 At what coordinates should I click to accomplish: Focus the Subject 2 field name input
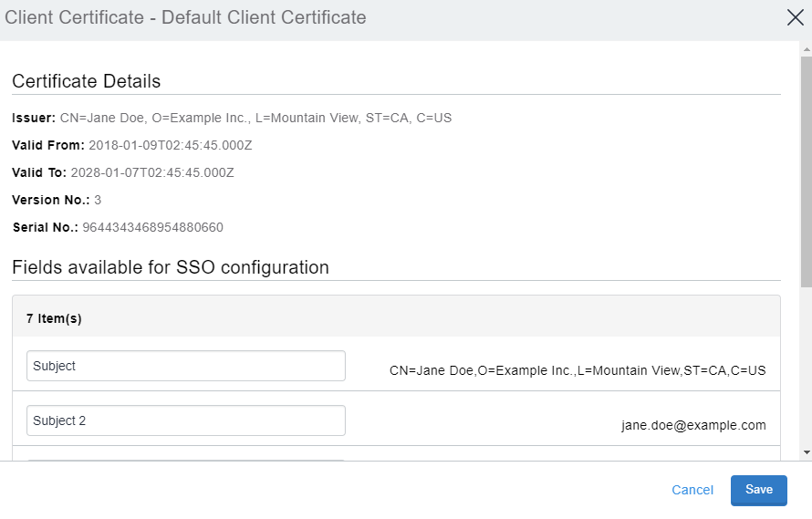[186, 420]
